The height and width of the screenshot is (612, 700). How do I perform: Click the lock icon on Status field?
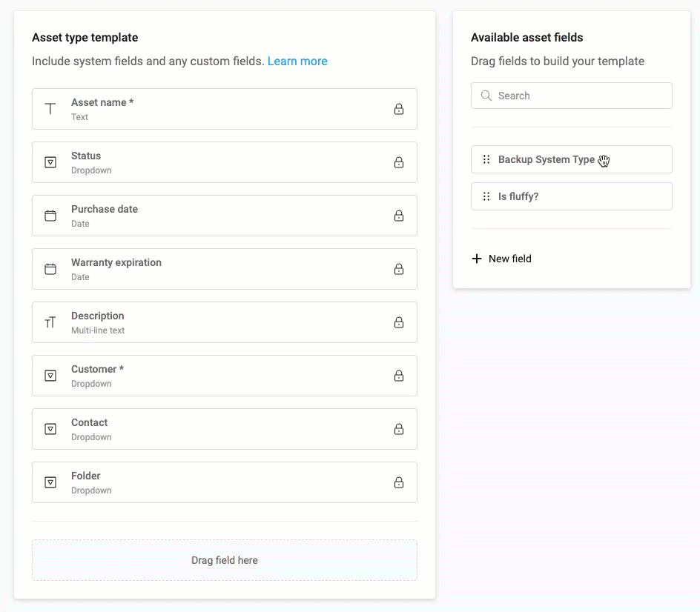point(399,163)
